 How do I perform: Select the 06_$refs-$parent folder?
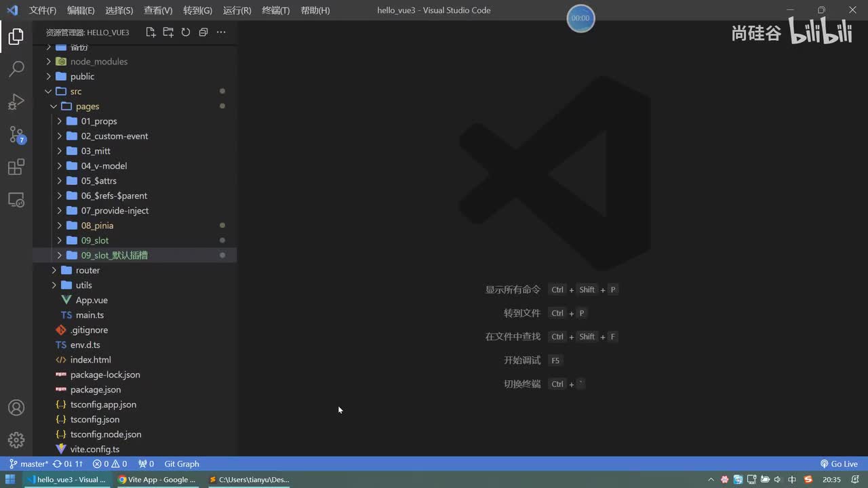134,196
